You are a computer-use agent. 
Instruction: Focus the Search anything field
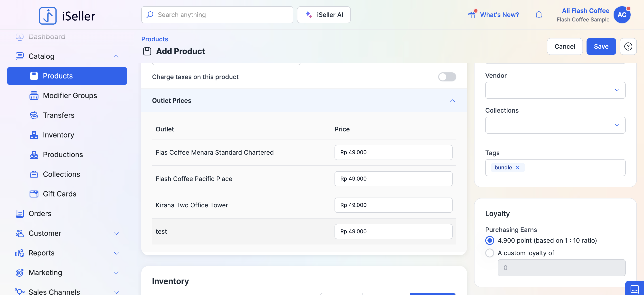[217, 15]
